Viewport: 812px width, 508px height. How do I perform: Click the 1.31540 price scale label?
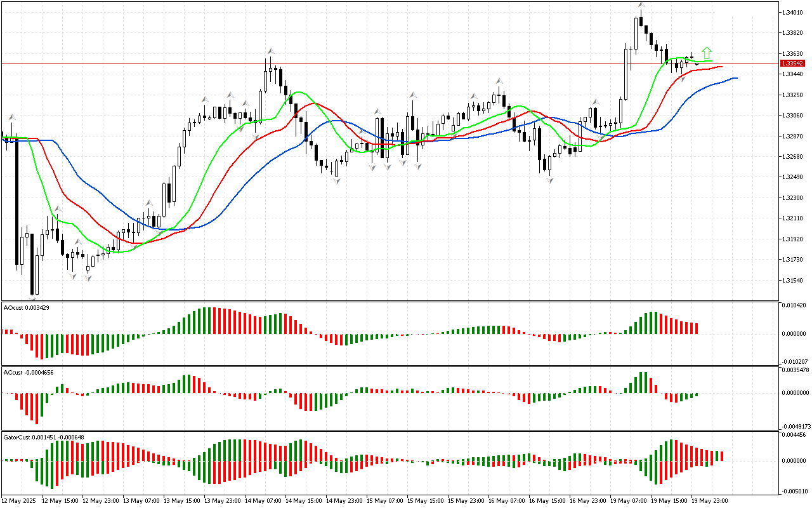click(x=793, y=280)
